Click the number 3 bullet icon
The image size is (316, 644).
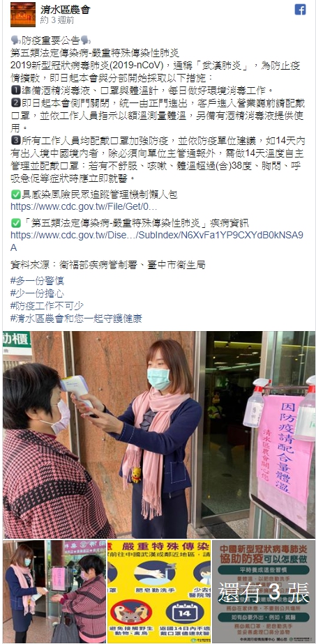15,141
